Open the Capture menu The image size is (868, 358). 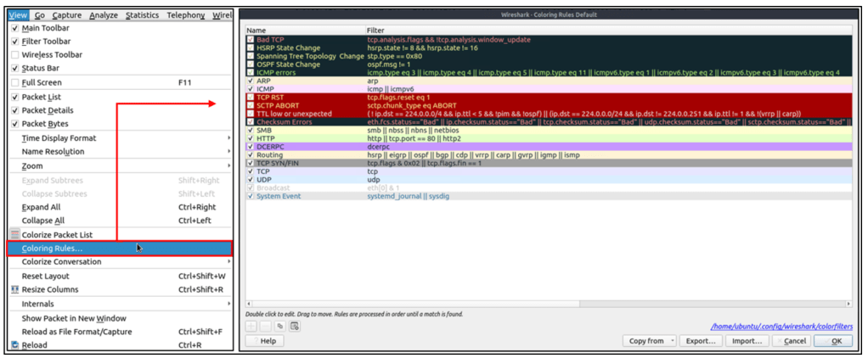point(67,15)
